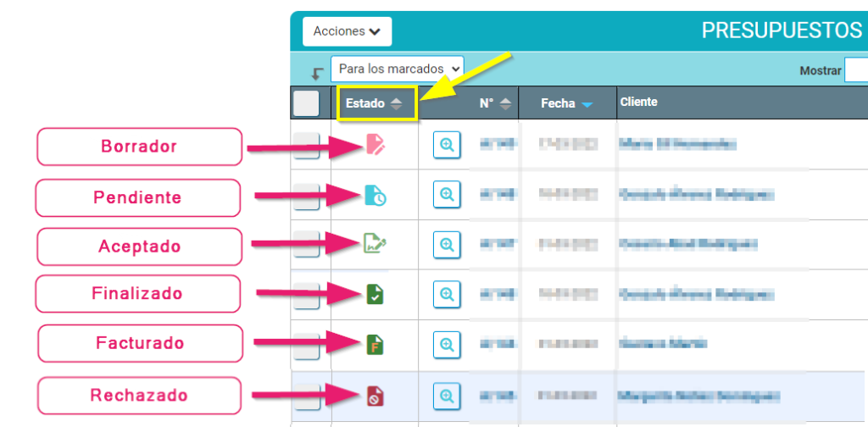This screenshot has height=427, width=868.
Task: Expand the 'Para los marcados' select box
Action: point(398,69)
